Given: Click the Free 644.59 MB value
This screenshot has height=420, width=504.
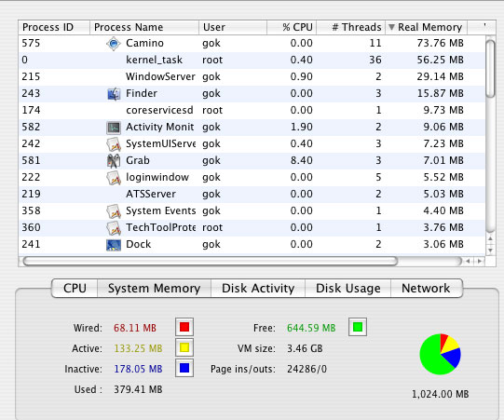Looking at the screenshot, I should click(311, 328).
